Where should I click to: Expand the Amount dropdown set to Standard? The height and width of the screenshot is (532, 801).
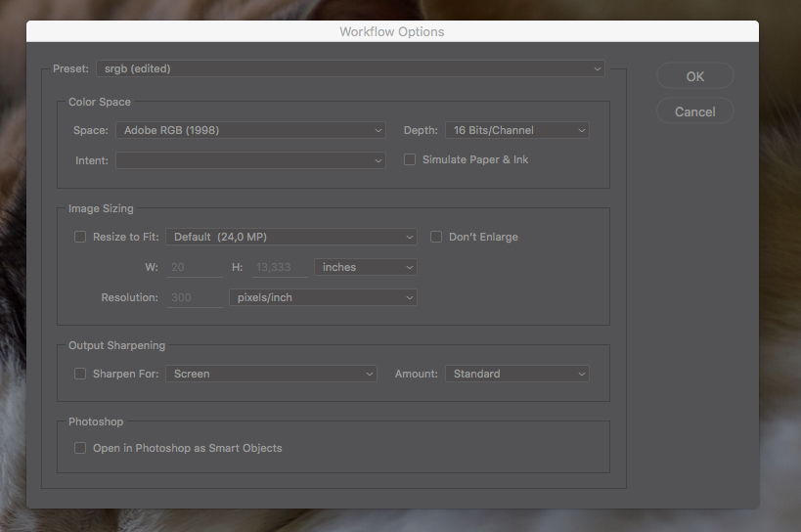pyautogui.click(x=516, y=374)
